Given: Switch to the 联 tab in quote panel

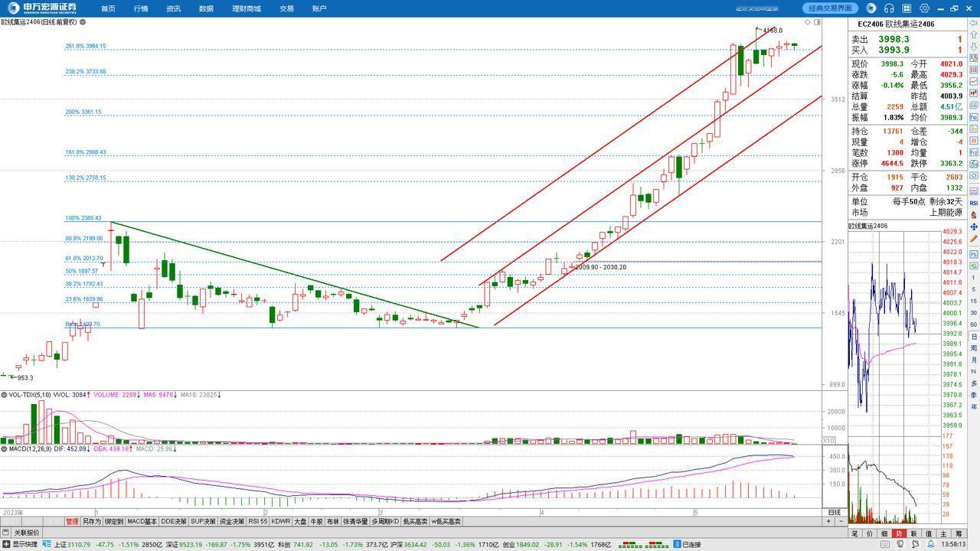Looking at the screenshot, I should pos(913,533).
